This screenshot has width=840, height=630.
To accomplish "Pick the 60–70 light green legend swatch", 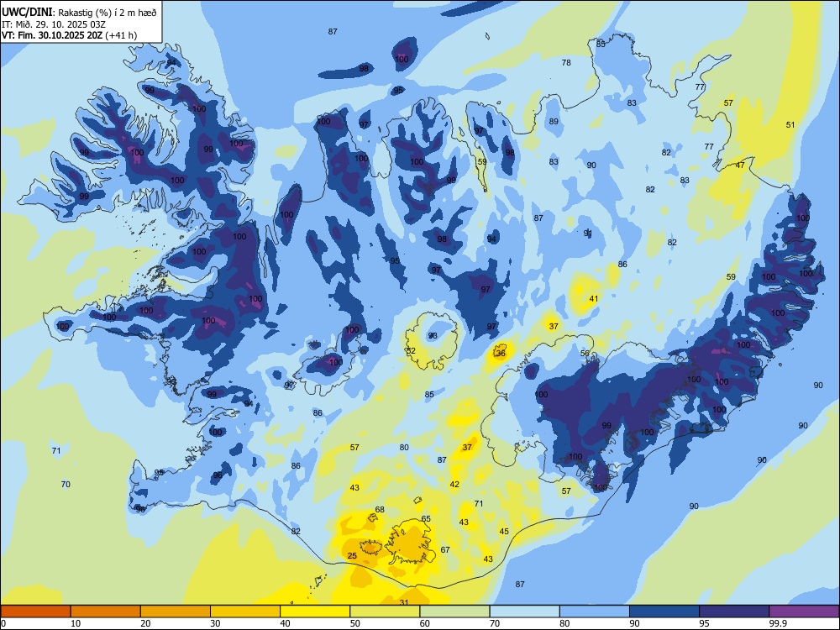I will tap(454, 612).
